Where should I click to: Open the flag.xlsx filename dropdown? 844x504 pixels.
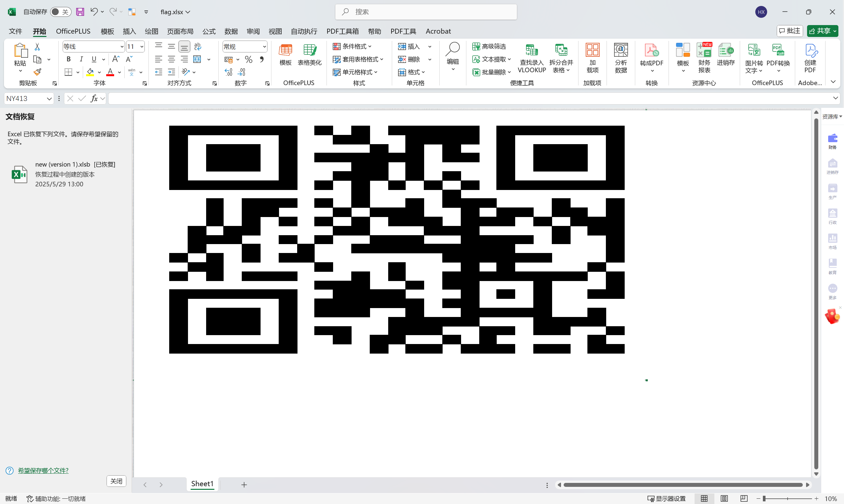coord(175,12)
